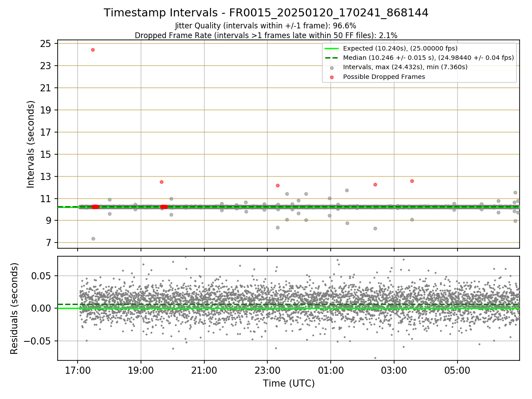Click the x-axis tick label '21:00'
Screen dimensions: 532x399
pyautogui.click(x=204, y=370)
